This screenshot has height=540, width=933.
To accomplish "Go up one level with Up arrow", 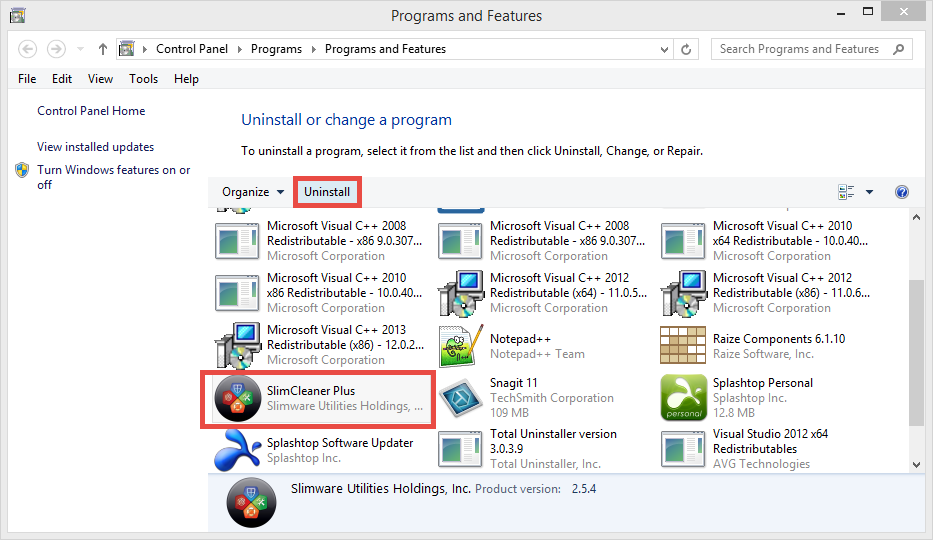I will 103,49.
